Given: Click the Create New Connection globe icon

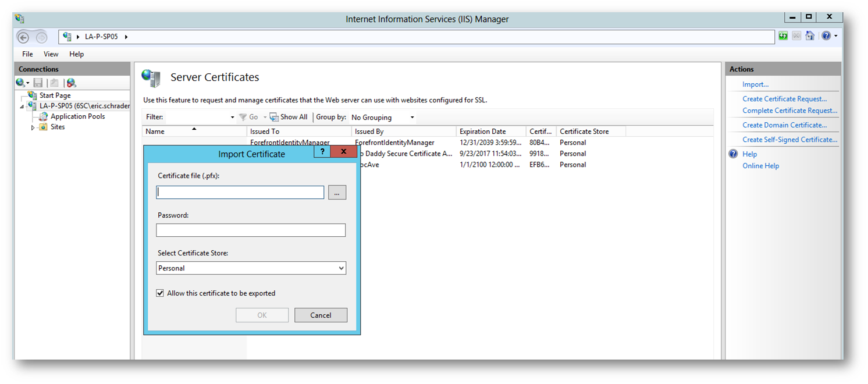Looking at the screenshot, I should pyautogui.click(x=21, y=83).
